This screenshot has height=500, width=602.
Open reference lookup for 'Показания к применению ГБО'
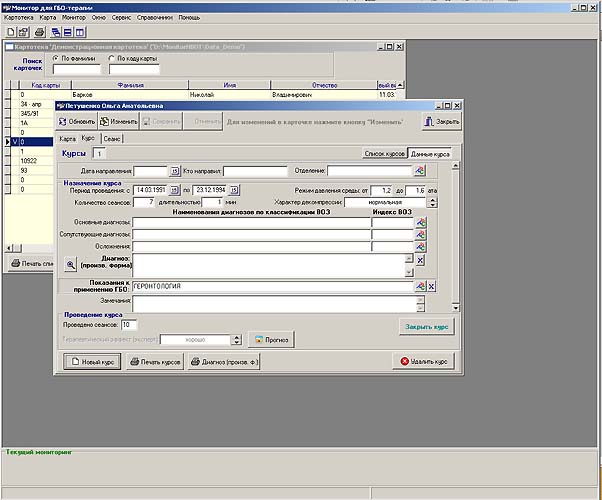click(420, 286)
